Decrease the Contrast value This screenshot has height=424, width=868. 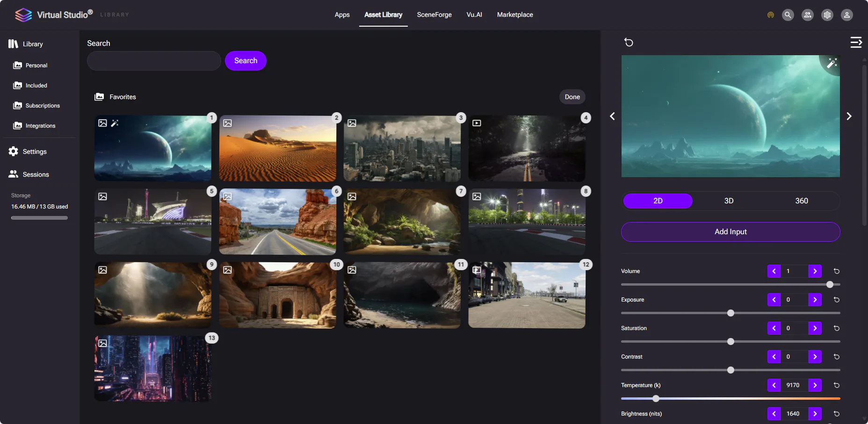[774, 357]
